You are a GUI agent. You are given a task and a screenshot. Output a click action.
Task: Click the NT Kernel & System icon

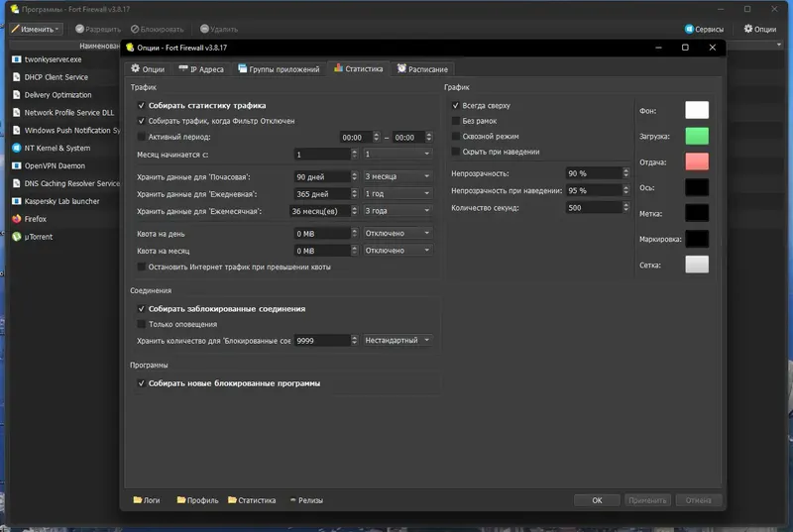16,148
